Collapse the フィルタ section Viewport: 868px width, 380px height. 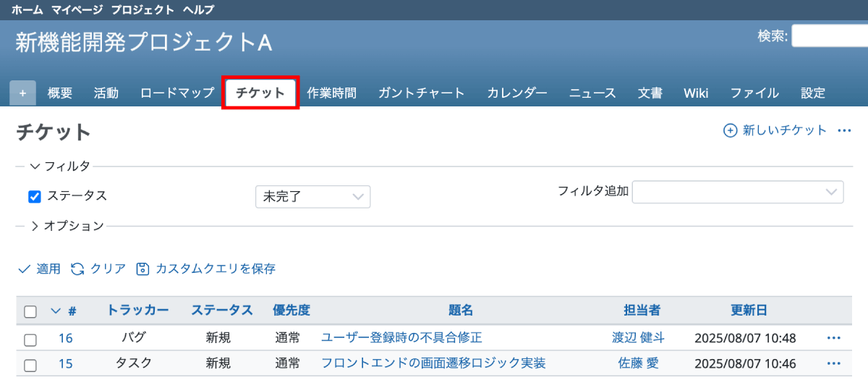35,166
